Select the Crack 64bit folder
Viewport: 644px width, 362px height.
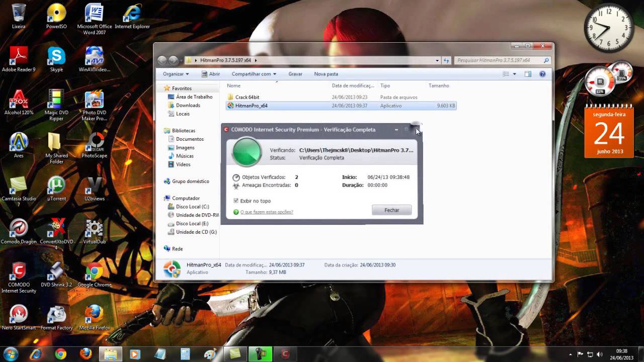click(x=247, y=97)
